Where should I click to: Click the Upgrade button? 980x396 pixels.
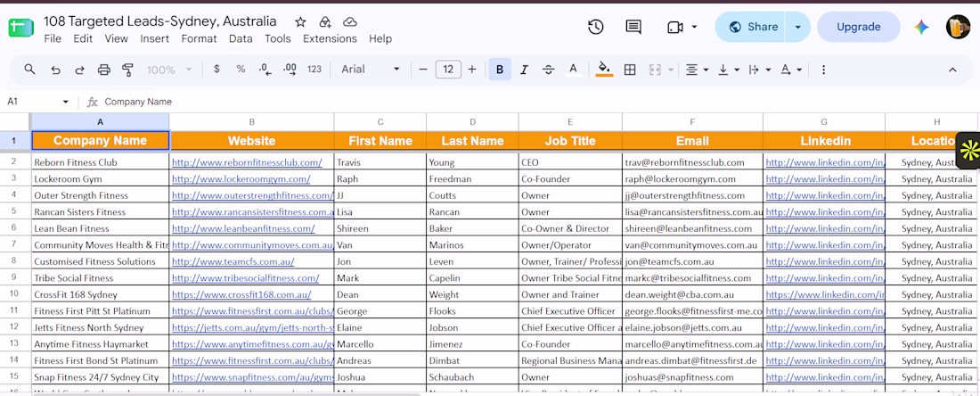(858, 27)
